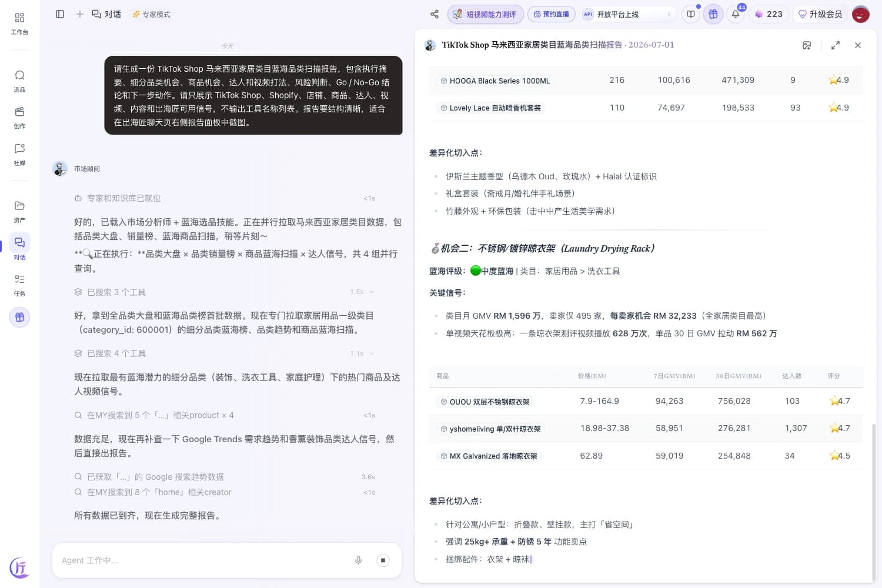This screenshot has width=882, height=588.
Task: Click the 预约直播 button
Action: pos(552,14)
